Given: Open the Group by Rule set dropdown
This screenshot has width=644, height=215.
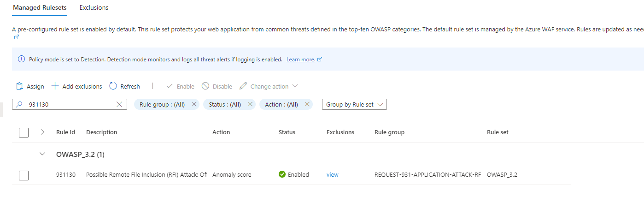Looking at the screenshot, I should click(x=354, y=105).
